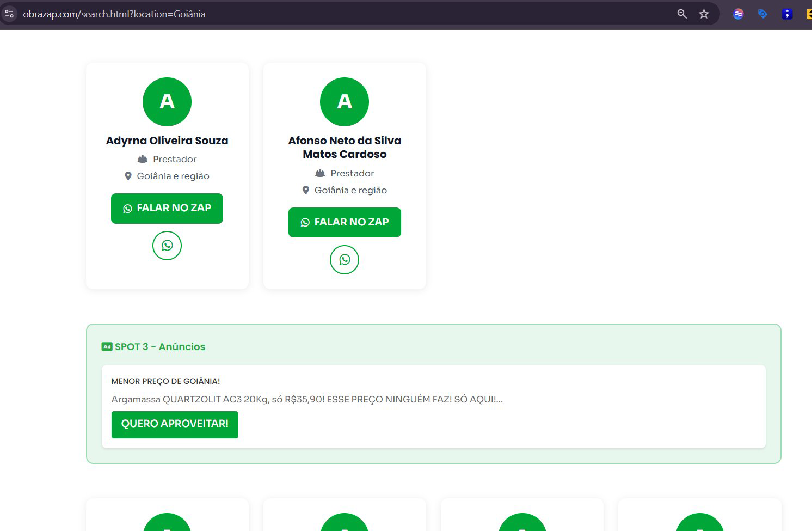
Task: Click FALAR NO ZAP for Afonso Neto
Action: point(345,222)
